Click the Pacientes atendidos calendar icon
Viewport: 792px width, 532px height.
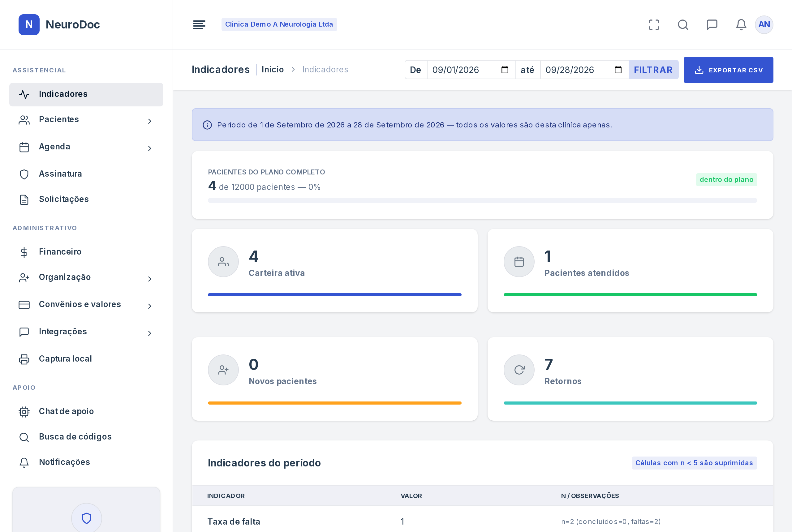tap(519, 262)
